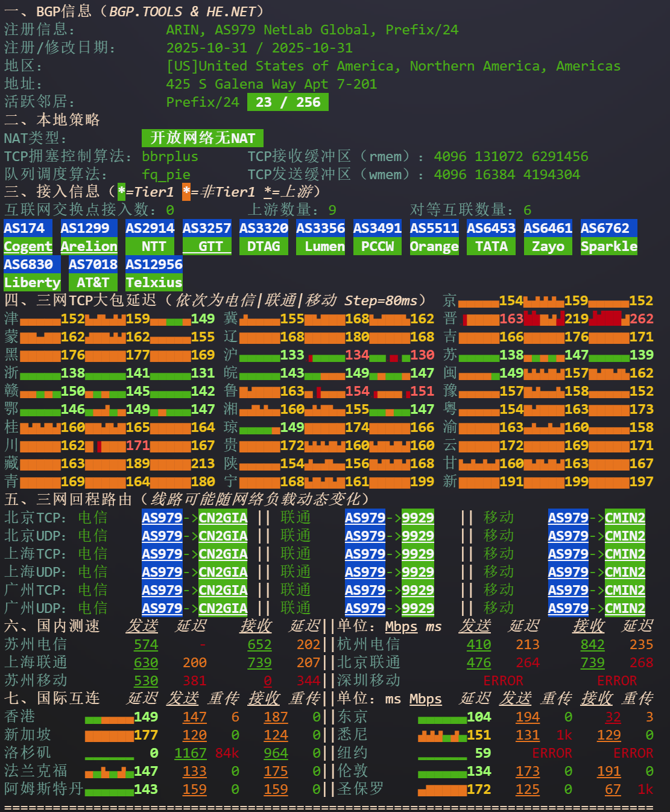Click the 圣保罗 receive speed 67
Image resolution: width=670 pixels, height=812 pixels.
(x=613, y=789)
